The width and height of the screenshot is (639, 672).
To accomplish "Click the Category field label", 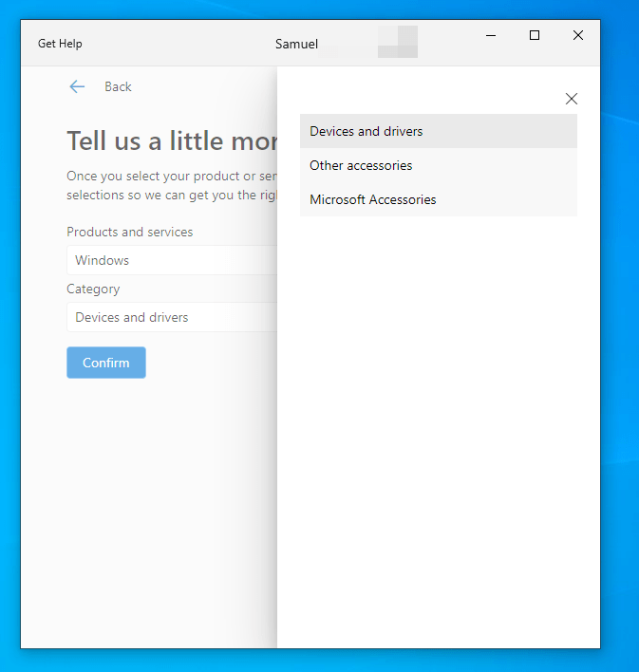I will pos(93,289).
